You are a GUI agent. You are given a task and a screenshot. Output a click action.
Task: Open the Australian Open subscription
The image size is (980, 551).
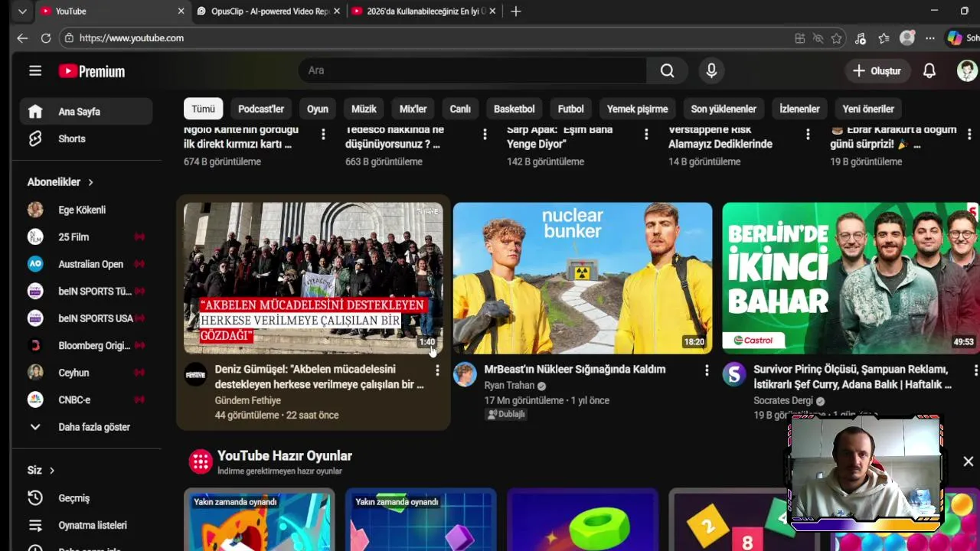click(86, 264)
